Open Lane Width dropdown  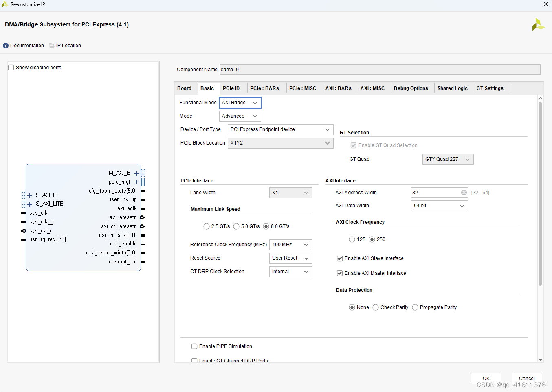click(x=290, y=193)
